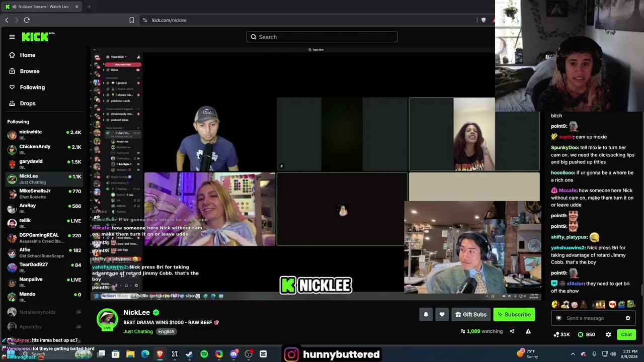Open OBS Studio from the taskbar

click(249, 354)
